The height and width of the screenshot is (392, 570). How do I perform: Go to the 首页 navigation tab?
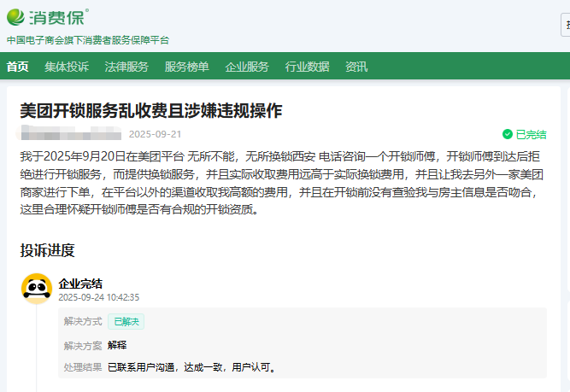17,67
